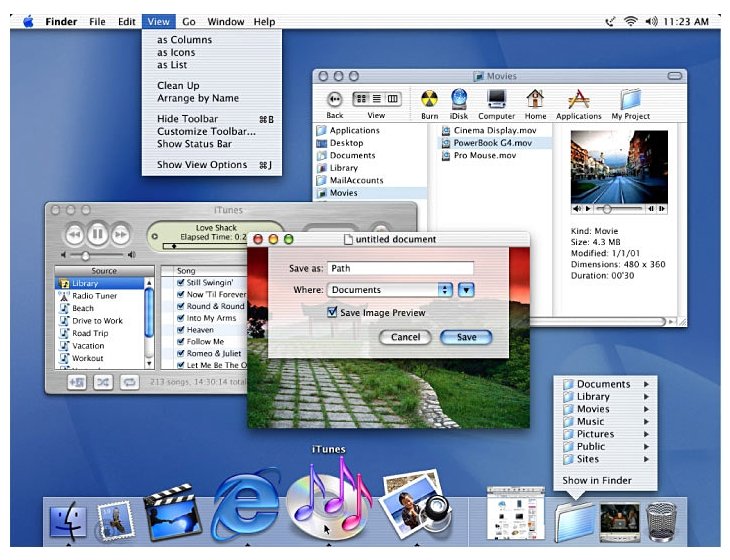Click add playlist button in iTunes

coord(76,383)
